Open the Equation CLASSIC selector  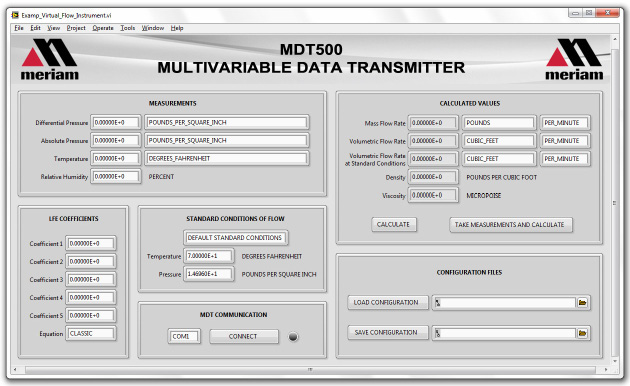coord(91,333)
